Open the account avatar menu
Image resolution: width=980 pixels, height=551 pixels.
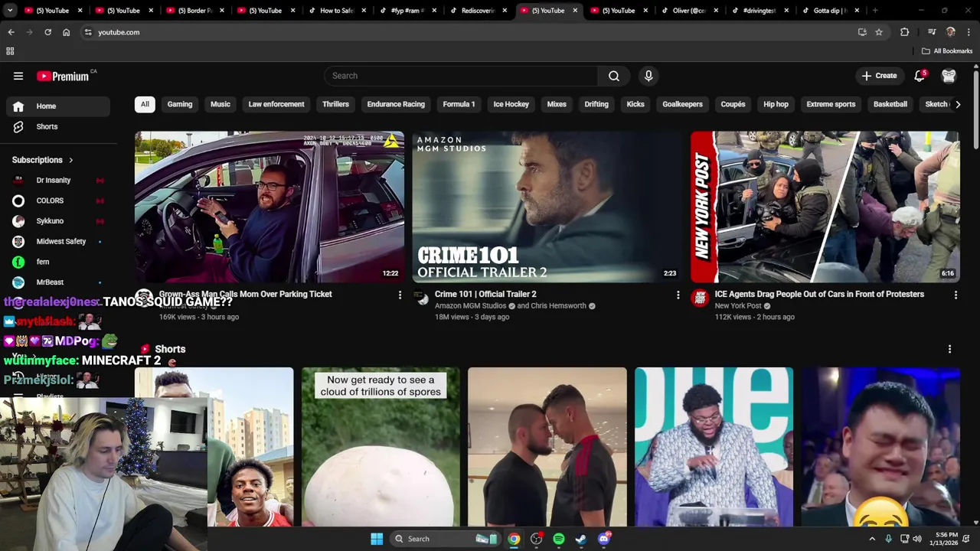949,76
